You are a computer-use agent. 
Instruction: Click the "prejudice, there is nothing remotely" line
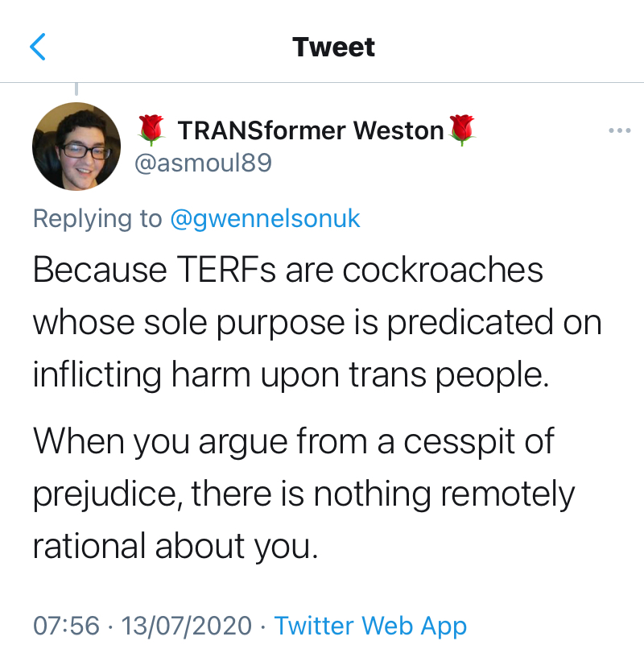304,494
